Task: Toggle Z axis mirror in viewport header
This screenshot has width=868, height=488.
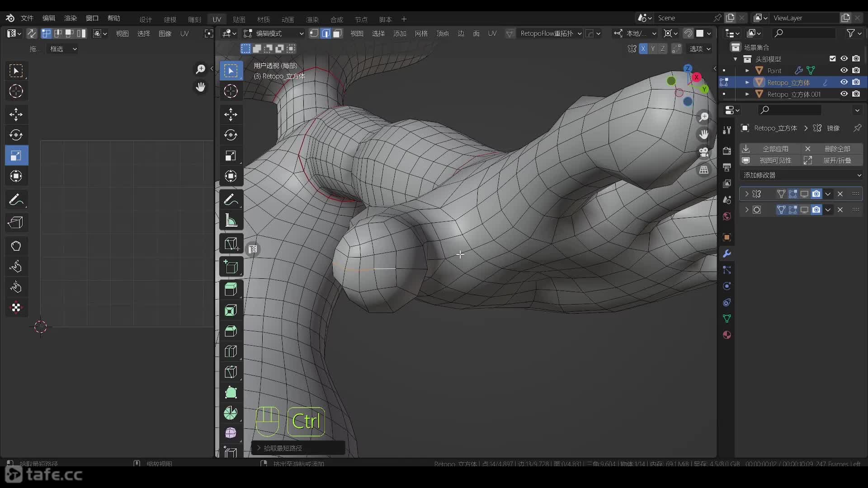Action: (663, 49)
